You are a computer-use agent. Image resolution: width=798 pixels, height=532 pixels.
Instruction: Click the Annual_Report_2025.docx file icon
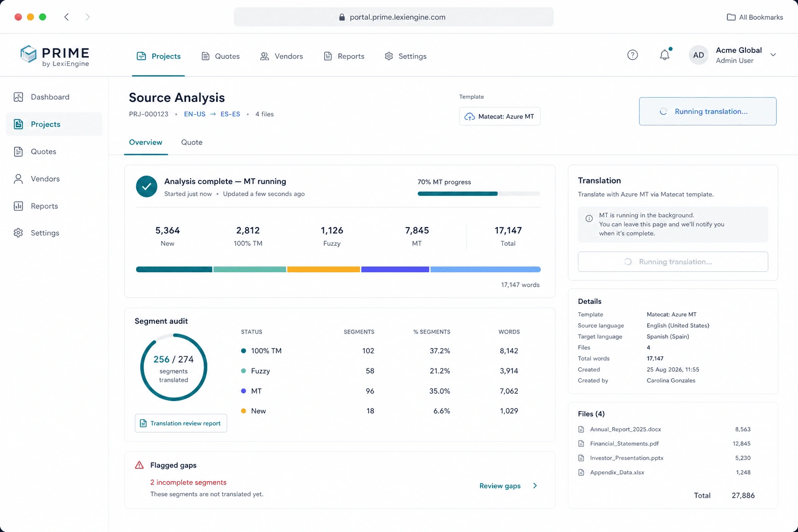(x=581, y=430)
